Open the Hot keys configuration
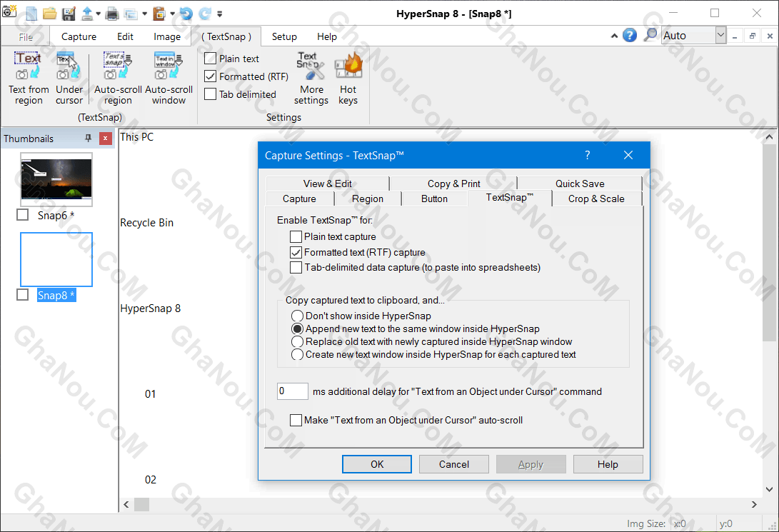This screenshot has height=532, width=779. [348, 79]
